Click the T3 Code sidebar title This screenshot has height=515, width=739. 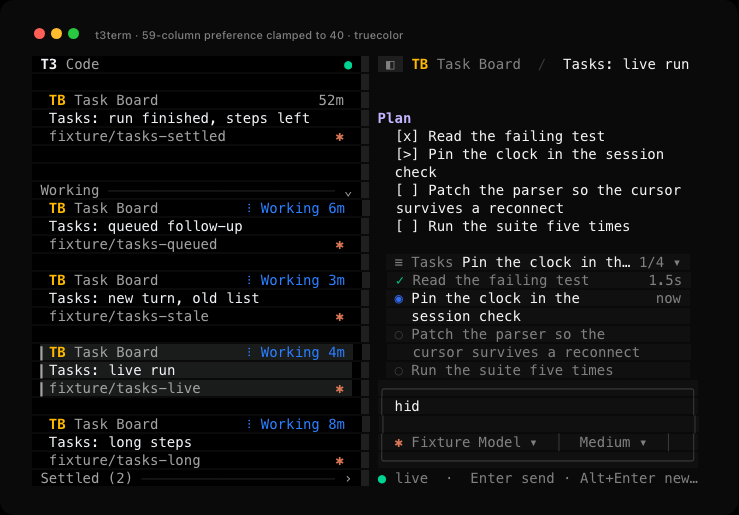coord(70,64)
